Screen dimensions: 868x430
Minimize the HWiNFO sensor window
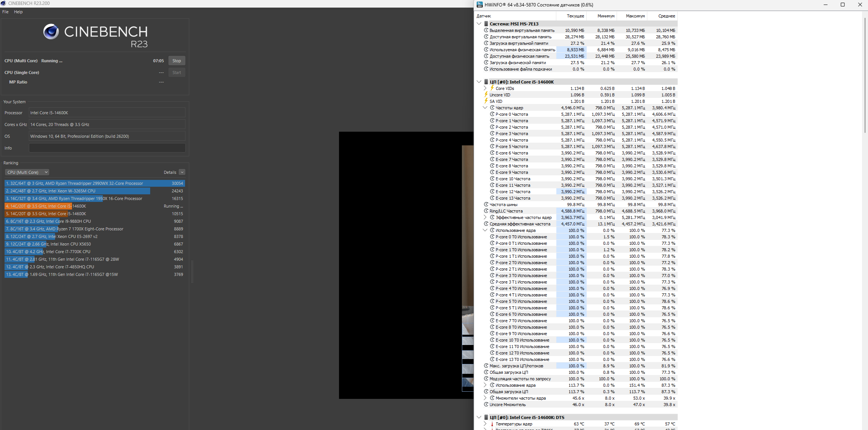click(826, 5)
